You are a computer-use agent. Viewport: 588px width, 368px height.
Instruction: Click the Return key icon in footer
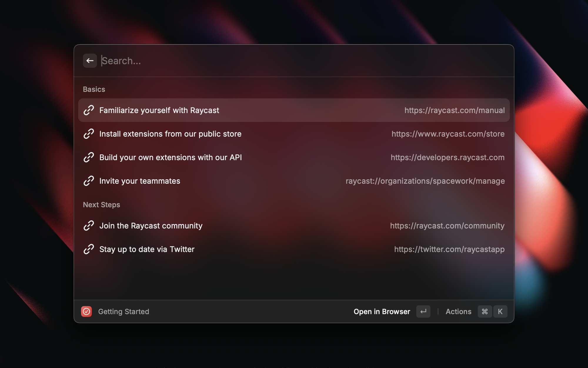point(423,311)
